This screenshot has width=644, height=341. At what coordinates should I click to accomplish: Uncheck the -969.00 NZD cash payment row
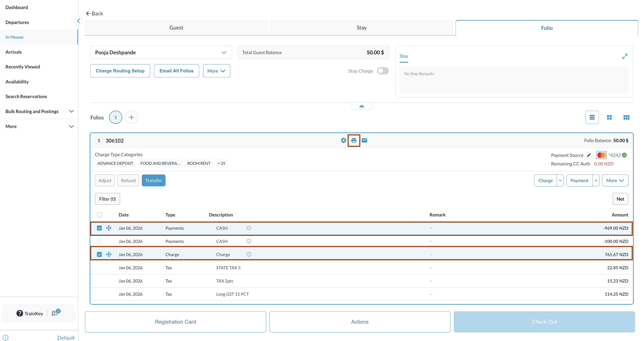pyautogui.click(x=99, y=228)
